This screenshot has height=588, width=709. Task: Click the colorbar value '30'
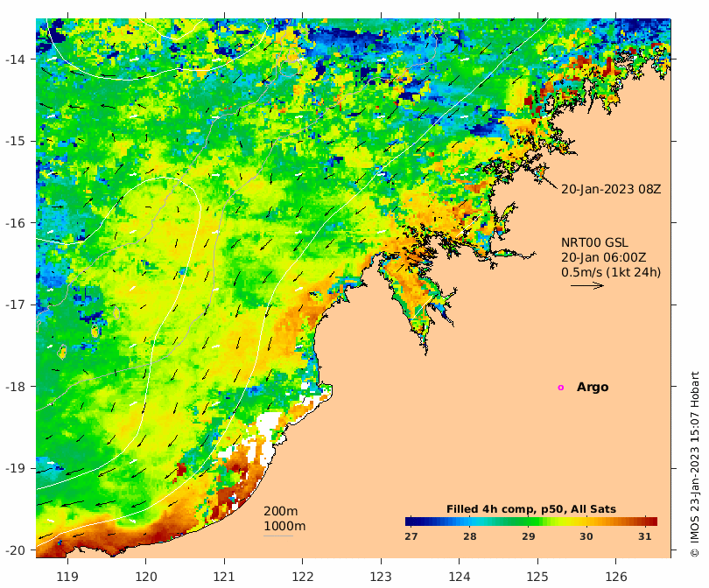coord(586,536)
